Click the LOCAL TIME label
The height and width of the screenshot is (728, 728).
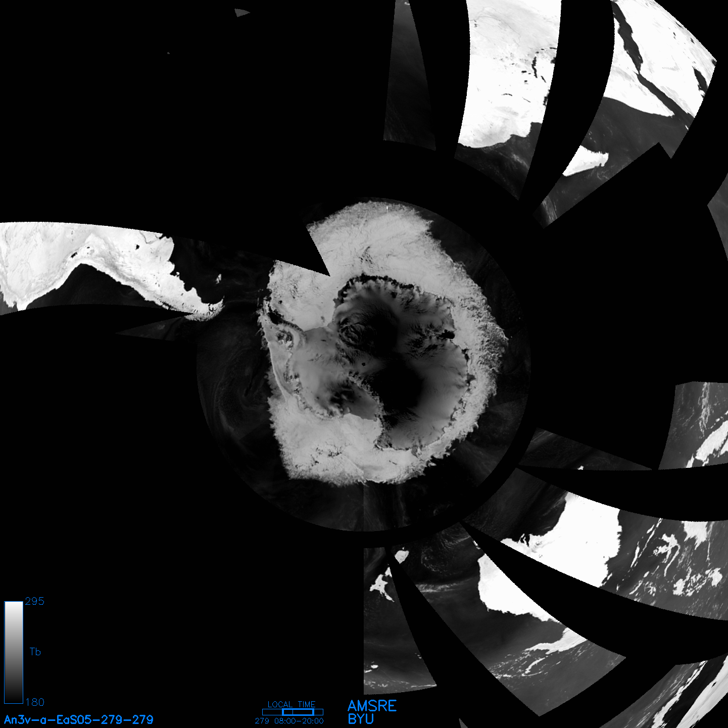pos(292,704)
